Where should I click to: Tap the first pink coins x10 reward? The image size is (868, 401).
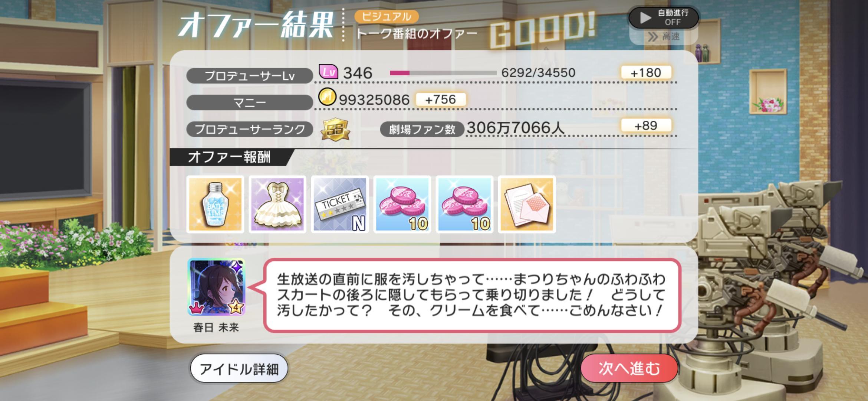pos(402,205)
